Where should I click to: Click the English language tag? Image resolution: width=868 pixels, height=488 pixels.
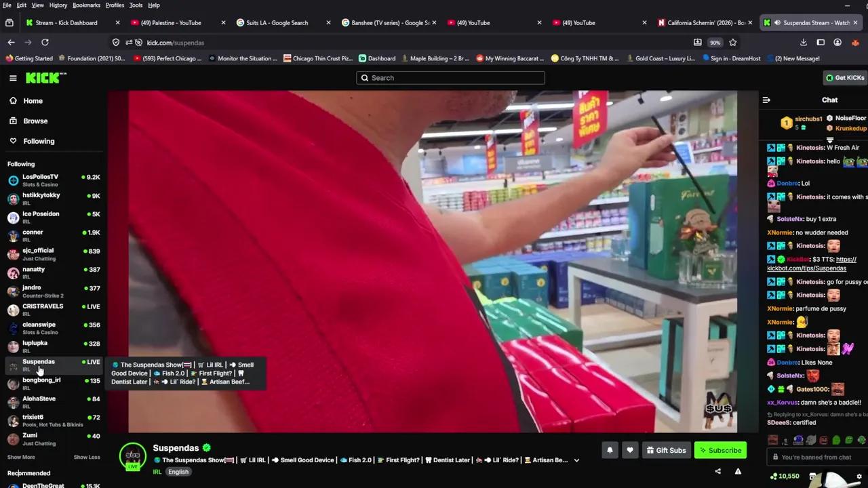coord(178,472)
